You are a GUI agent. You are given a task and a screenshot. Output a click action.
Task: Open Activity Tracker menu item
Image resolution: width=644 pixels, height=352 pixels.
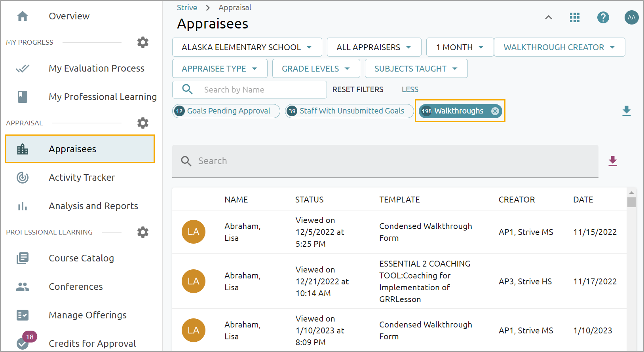(x=82, y=178)
